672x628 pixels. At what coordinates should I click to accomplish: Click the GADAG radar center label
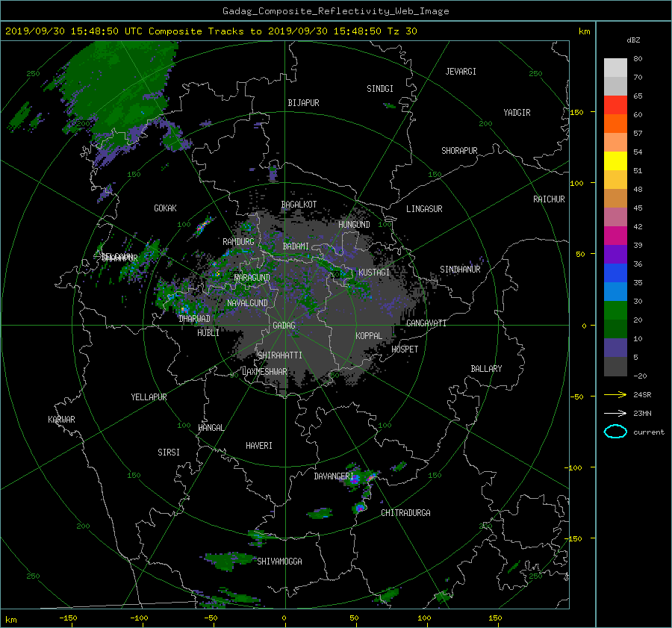pos(284,326)
